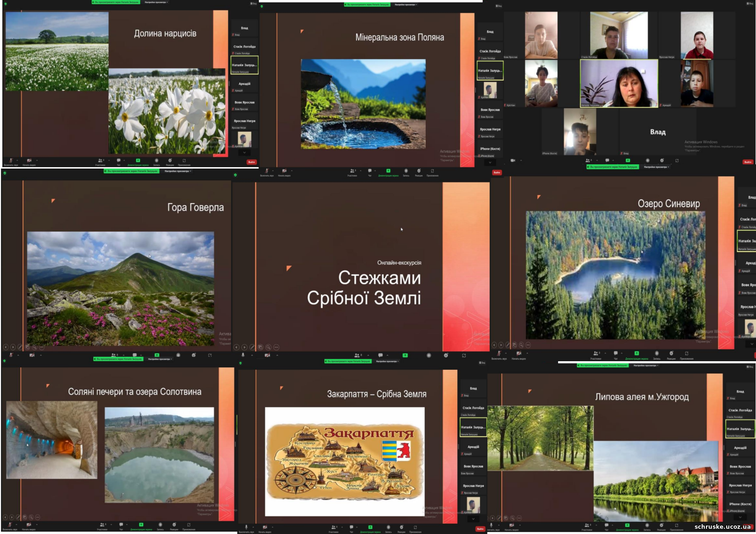Open Настройки просмотра dropdown in Гора Говерла window
The height and width of the screenshot is (534, 756).
click(178, 171)
